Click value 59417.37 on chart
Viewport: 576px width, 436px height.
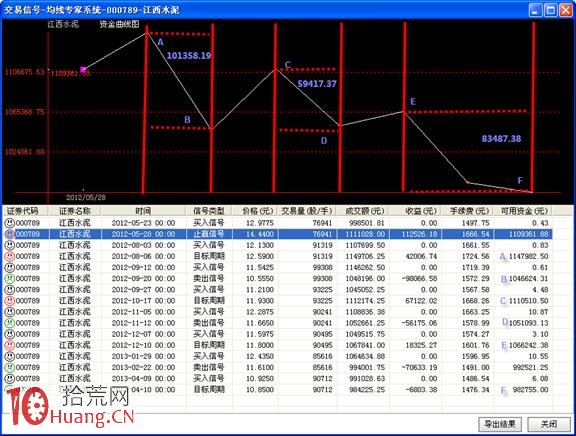pyautogui.click(x=317, y=84)
